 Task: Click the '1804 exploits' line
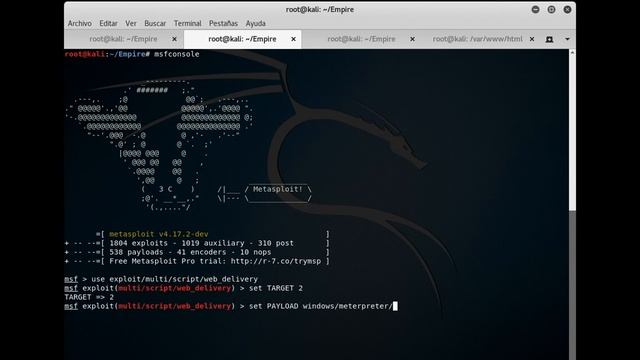[197, 243]
